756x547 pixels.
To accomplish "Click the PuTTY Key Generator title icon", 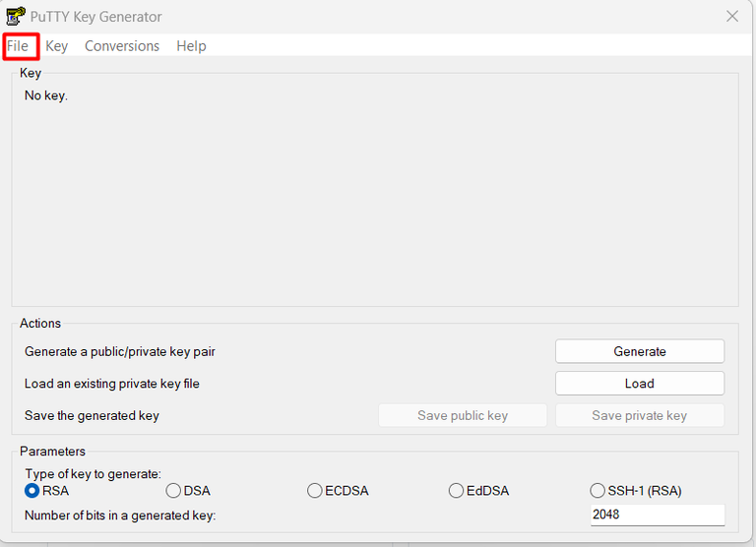I will [x=16, y=17].
